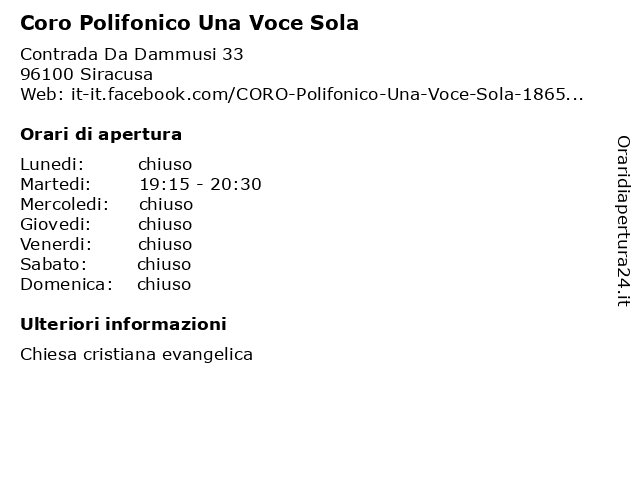Click chiuso status next to Sabato
The height and width of the screenshot is (480, 640).
point(164,264)
